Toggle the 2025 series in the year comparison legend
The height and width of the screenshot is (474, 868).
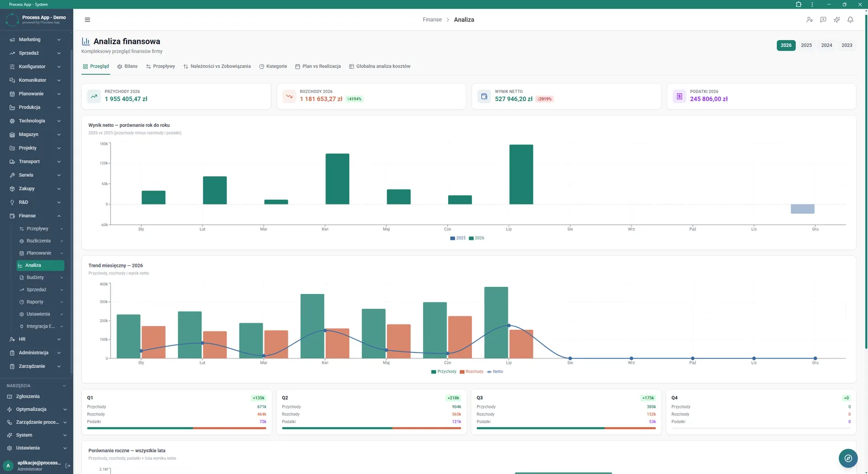pyautogui.click(x=458, y=238)
